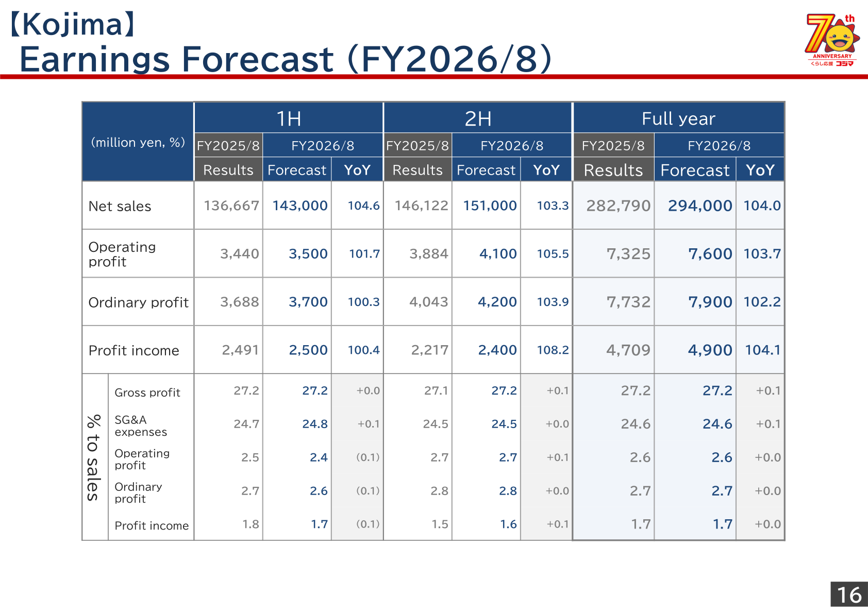Click the Net sales row label
The height and width of the screenshot is (613, 868).
(x=120, y=206)
